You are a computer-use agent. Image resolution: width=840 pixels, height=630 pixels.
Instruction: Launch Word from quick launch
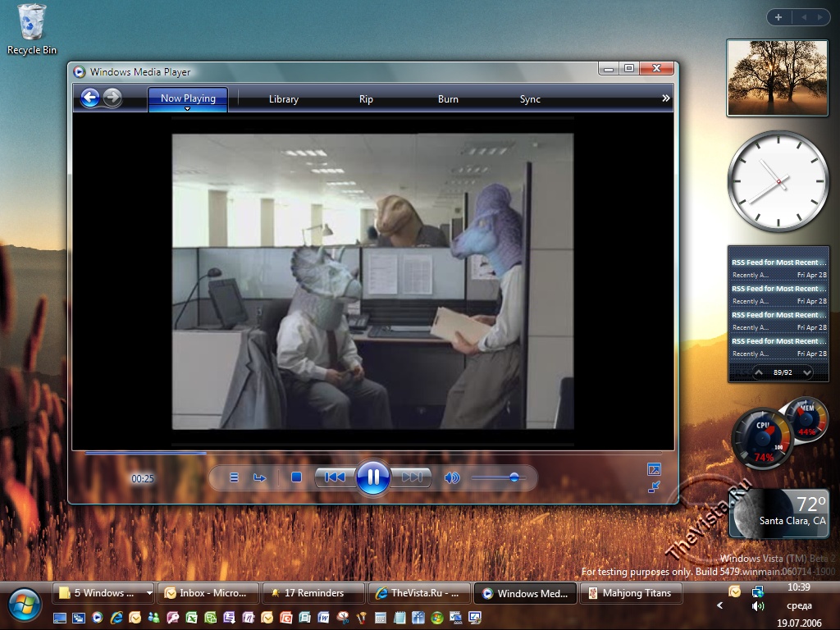[x=323, y=618]
